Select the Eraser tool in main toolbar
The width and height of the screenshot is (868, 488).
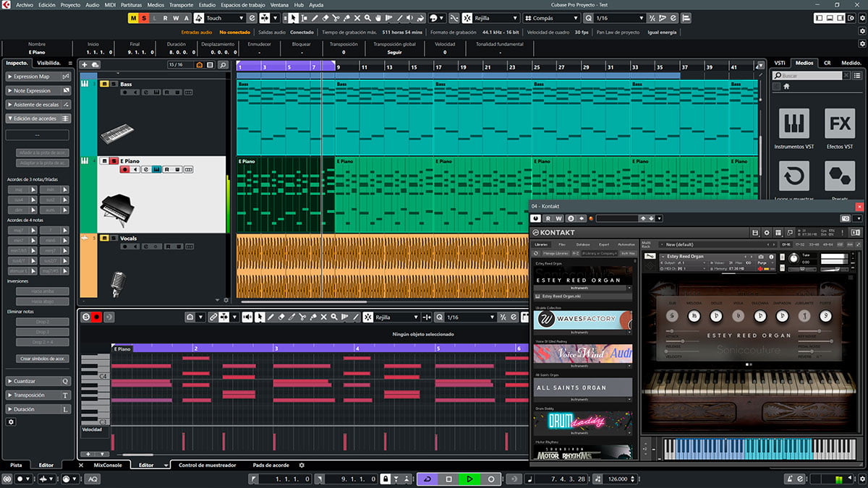[325, 18]
